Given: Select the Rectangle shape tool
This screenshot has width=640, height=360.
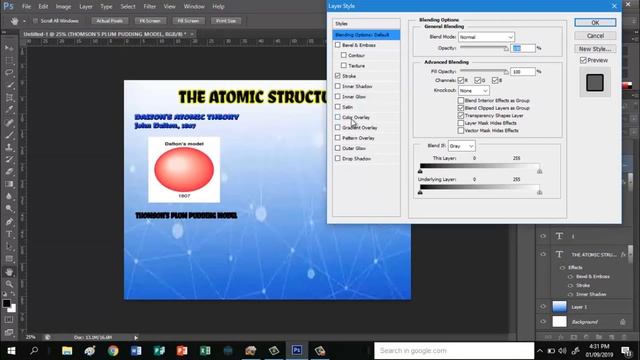Looking at the screenshot, I should click(9, 259).
